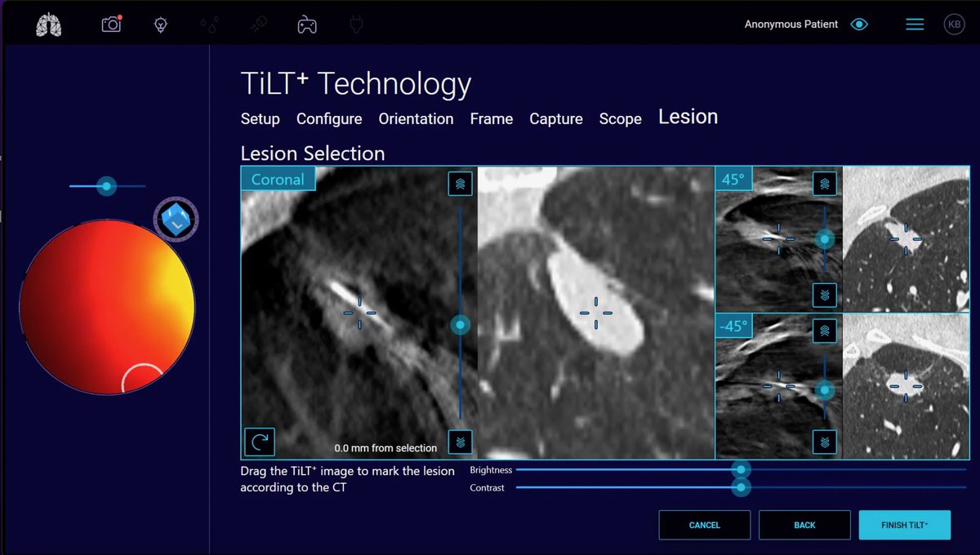Select the Lesion step
This screenshot has width=980, height=555.
(688, 118)
